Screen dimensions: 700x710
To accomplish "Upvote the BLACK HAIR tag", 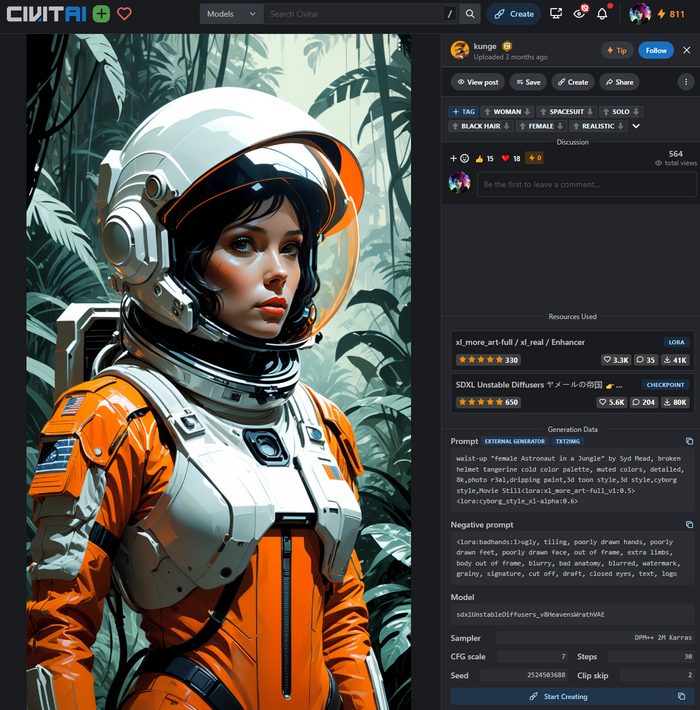I will click(x=455, y=126).
